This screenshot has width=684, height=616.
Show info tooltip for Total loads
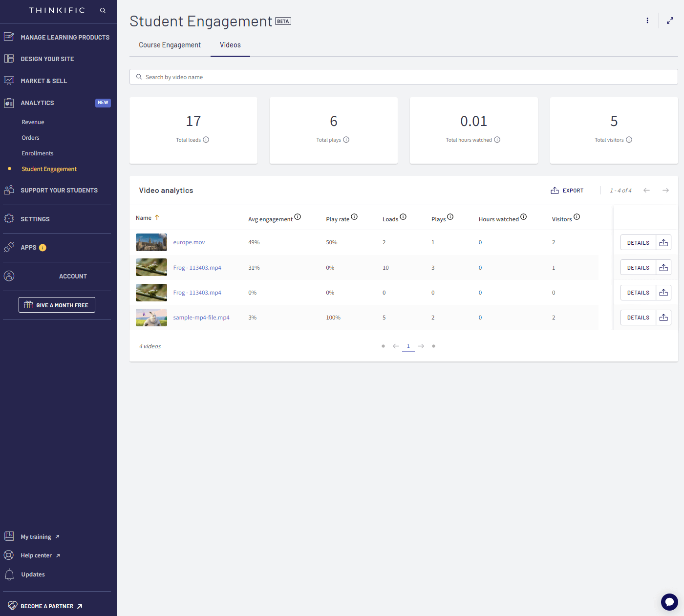206,140
